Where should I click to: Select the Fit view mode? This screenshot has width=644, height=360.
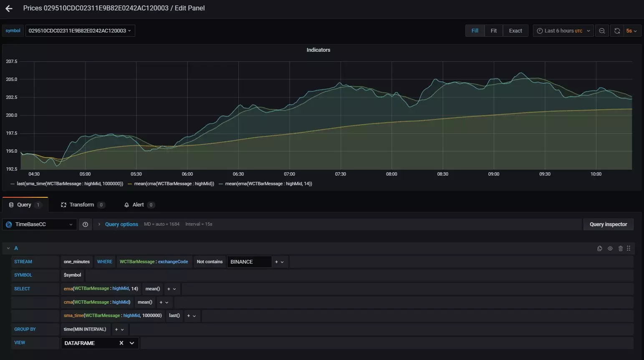pos(494,31)
